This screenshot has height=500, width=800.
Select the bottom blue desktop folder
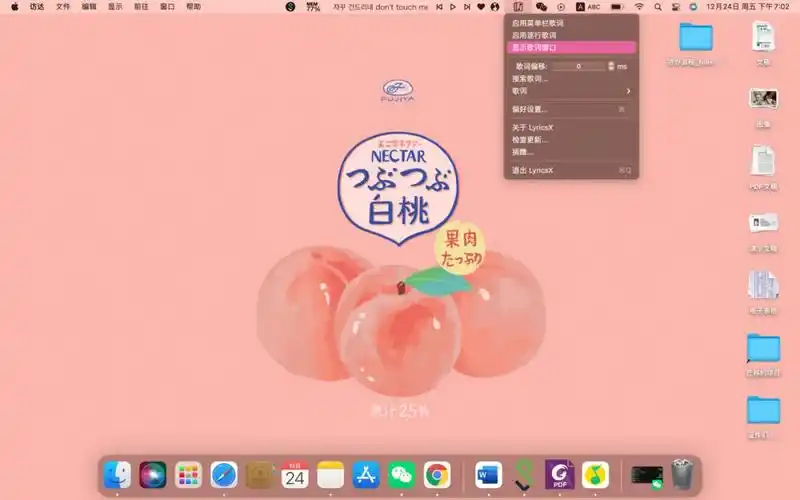pos(763,410)
